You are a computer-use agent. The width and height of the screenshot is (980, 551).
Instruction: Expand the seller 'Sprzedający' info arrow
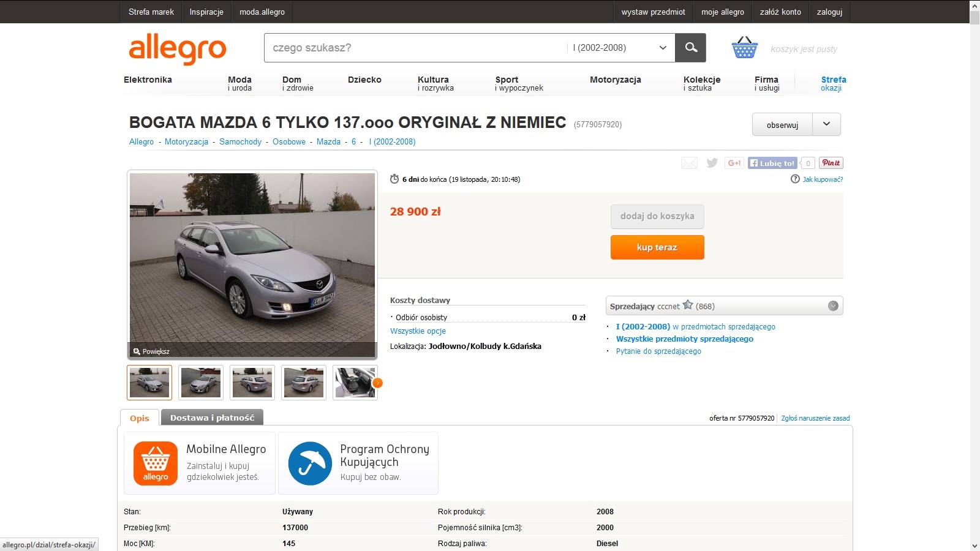pos(833,306)
